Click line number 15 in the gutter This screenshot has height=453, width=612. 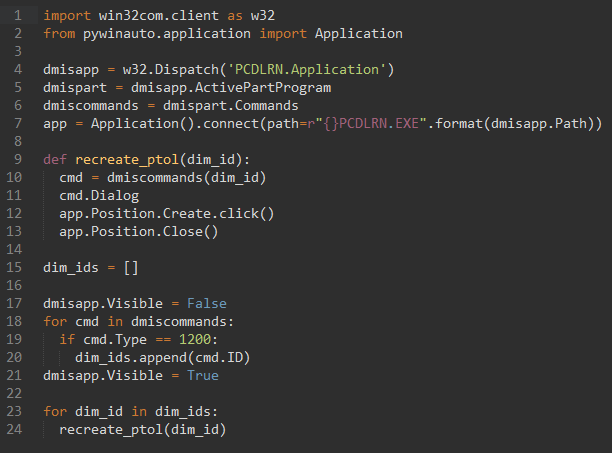click(x=14, y=268)
